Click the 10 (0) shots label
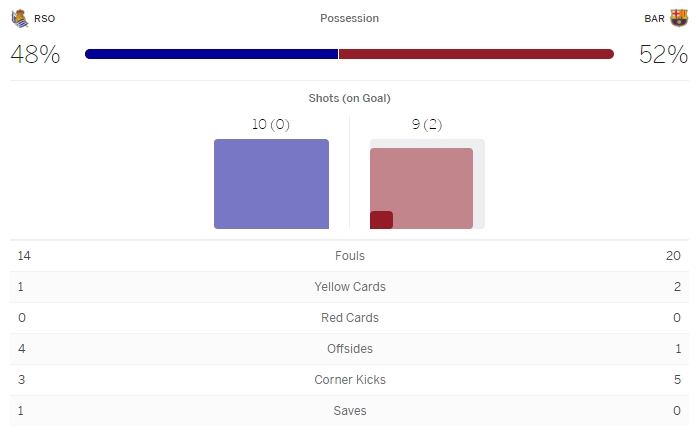The width and height of the screenshot is (698, 433). point(271,124)
